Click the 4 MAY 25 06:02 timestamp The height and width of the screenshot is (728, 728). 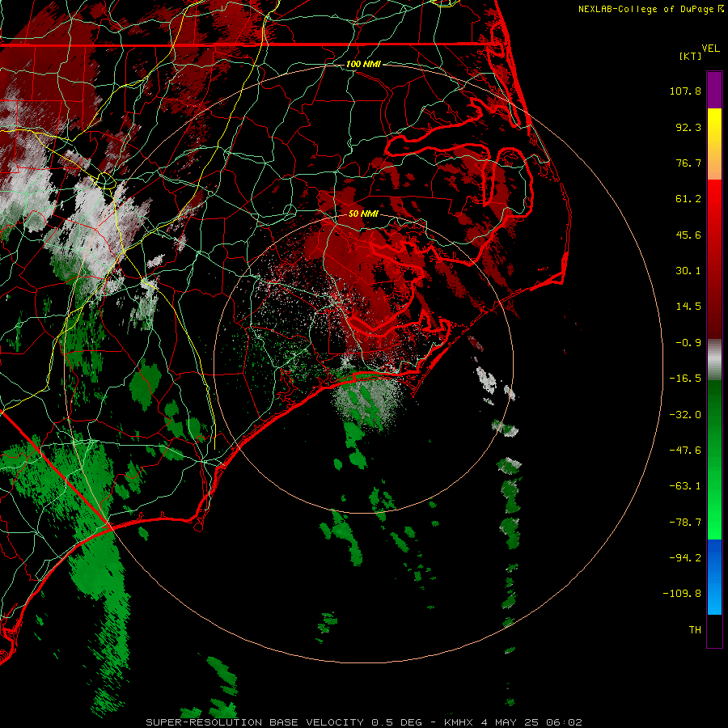click(x=531, y=722)
